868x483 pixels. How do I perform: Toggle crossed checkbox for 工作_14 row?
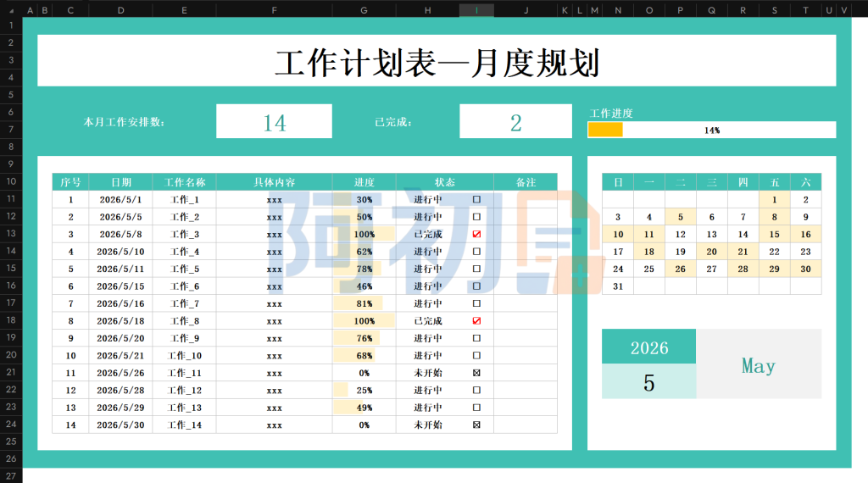(476, 425)
